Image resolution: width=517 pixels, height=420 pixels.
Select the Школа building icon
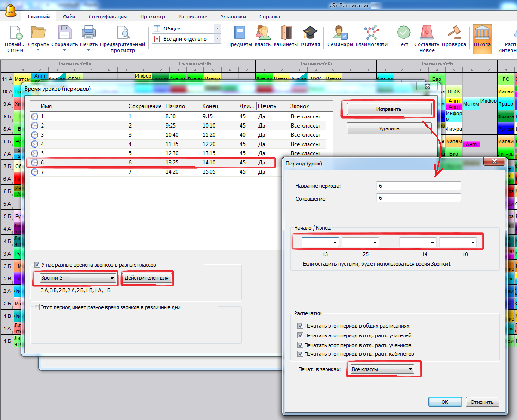[x=482, y=33]
